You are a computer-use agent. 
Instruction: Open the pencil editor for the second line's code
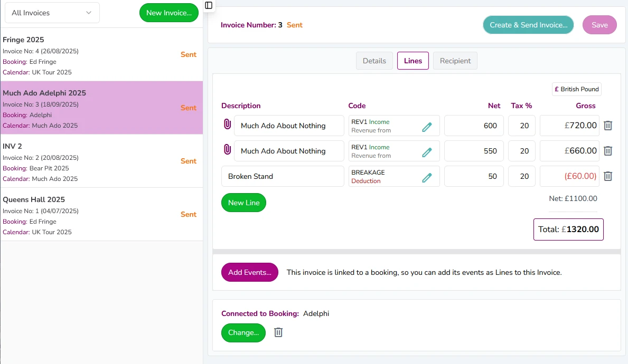tap(427, 151)
